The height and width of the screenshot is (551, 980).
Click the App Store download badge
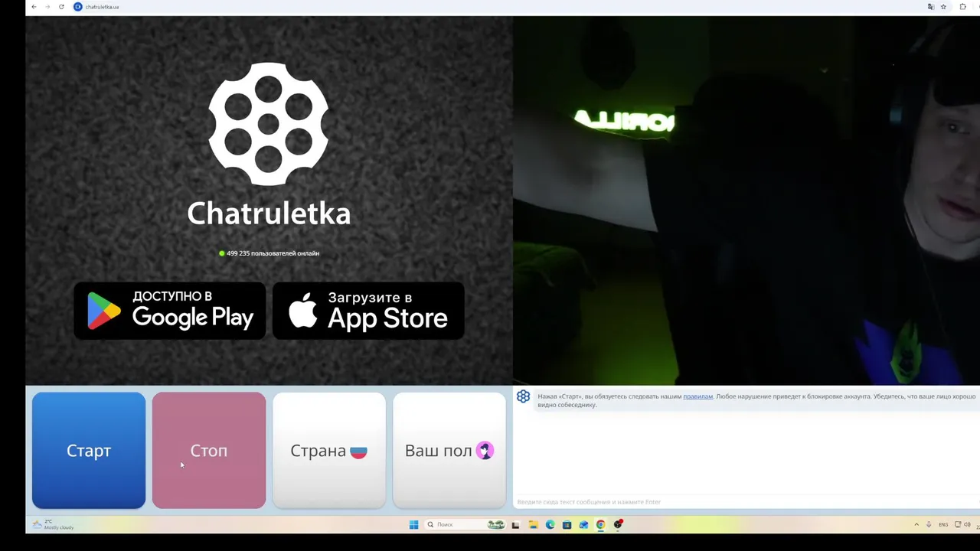[x=368, y=311]
